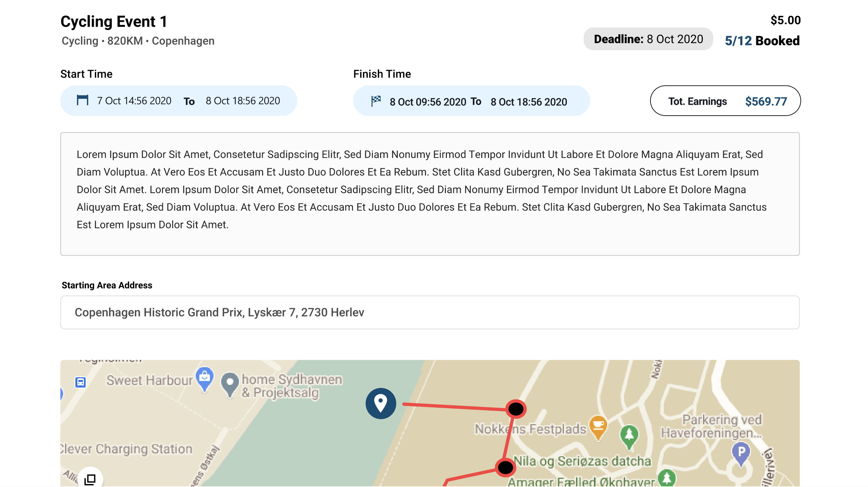Click the $5.00 price text
868x487 pixels.
(785, 20)
